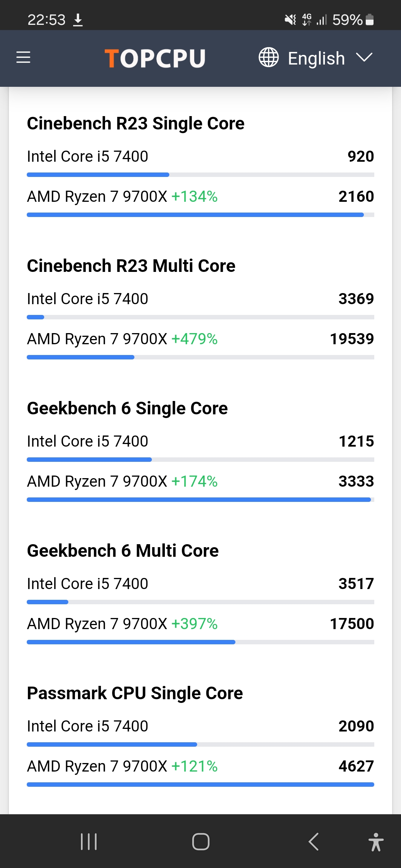Open the English language selector
The image size is (401, 868).
click(x=316, y=58)
